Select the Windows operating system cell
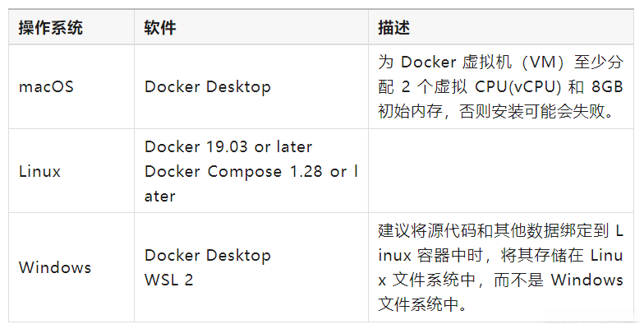This screenshot has width=644, height=329. point(54,267)
